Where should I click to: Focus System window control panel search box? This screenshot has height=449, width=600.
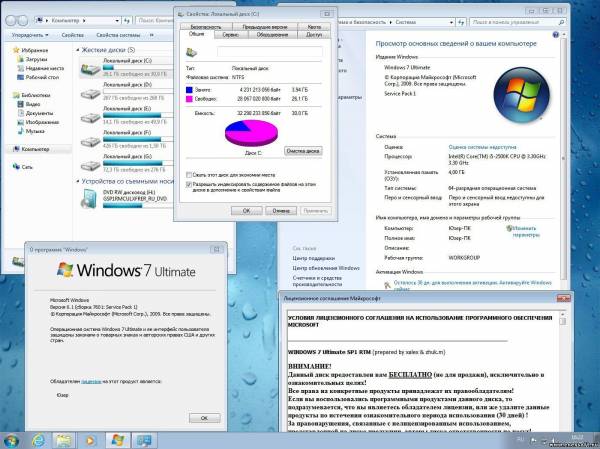[518, 23]
